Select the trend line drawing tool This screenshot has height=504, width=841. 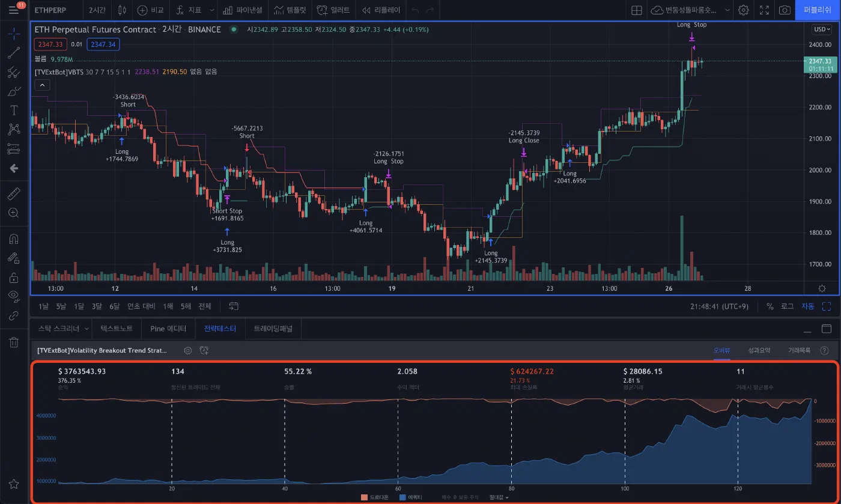click(13, 52)
